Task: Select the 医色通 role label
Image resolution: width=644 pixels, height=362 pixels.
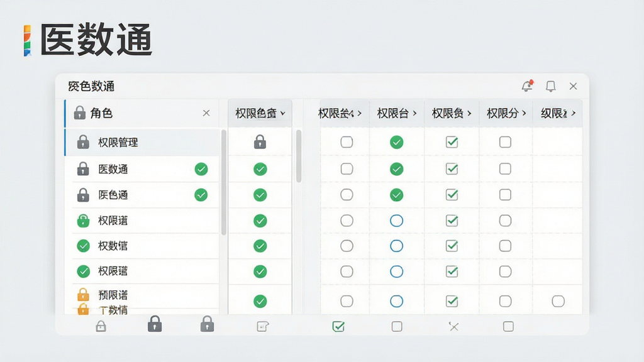Action: [x=113, y=195]
